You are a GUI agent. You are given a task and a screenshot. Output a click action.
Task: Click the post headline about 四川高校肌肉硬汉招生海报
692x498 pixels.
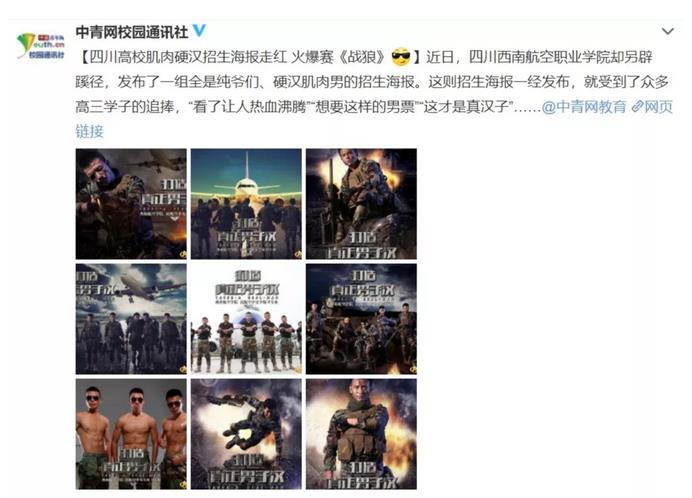coord(250,57)
